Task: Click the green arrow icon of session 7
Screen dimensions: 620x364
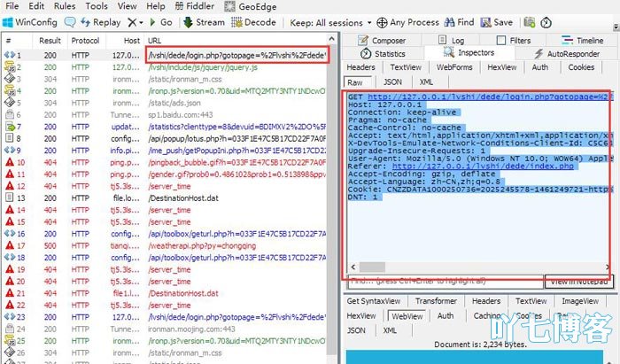Action: [x=10, y=127]
